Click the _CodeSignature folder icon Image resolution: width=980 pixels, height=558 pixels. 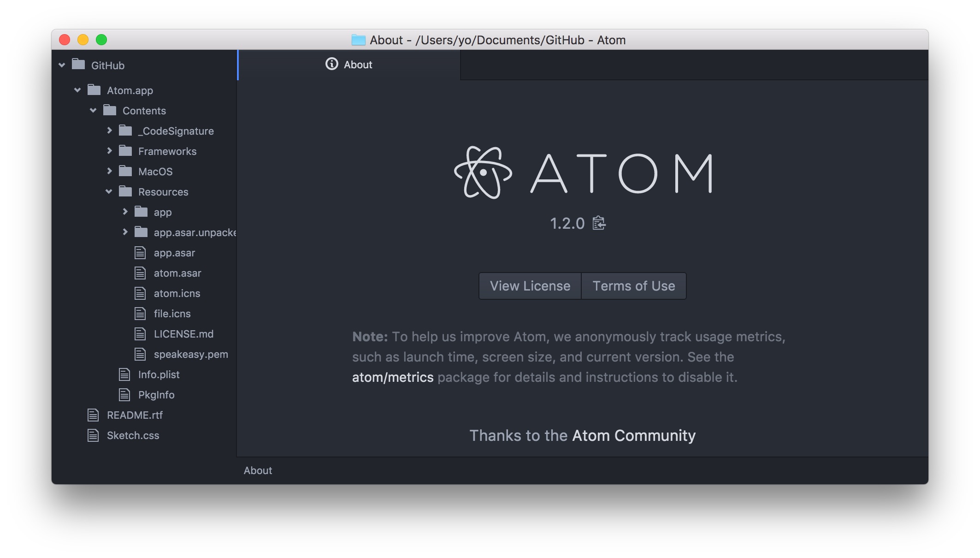coord(125,131)
